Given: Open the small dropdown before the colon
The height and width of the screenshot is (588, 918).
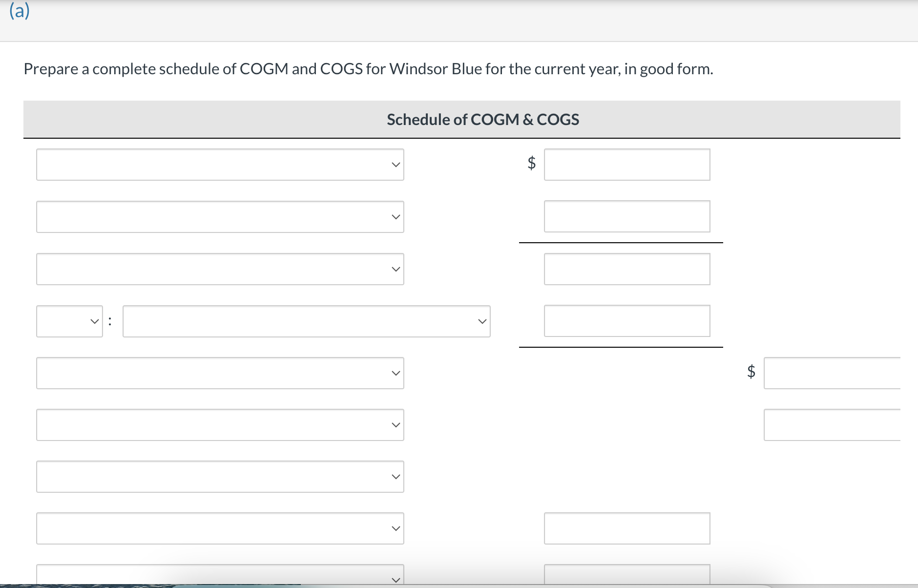Looking at the screenshot, I should tap(69, 321).
